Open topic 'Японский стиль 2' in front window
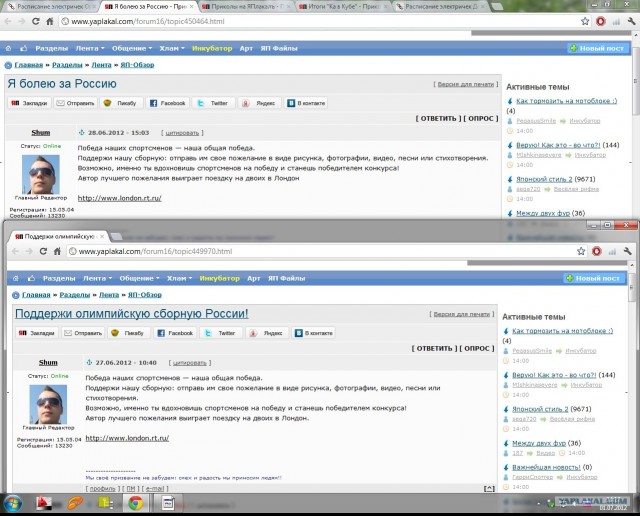640x516 pixels. tap(540, 409)
